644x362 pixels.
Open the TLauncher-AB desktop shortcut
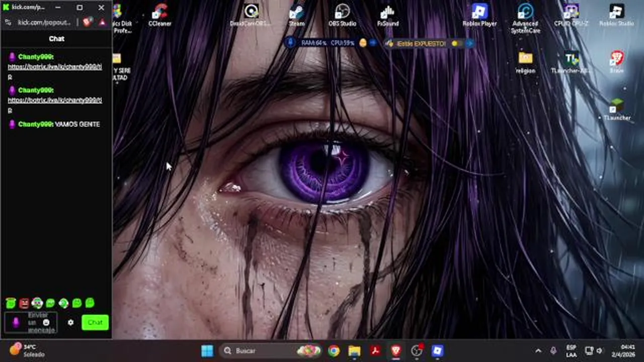571,62
